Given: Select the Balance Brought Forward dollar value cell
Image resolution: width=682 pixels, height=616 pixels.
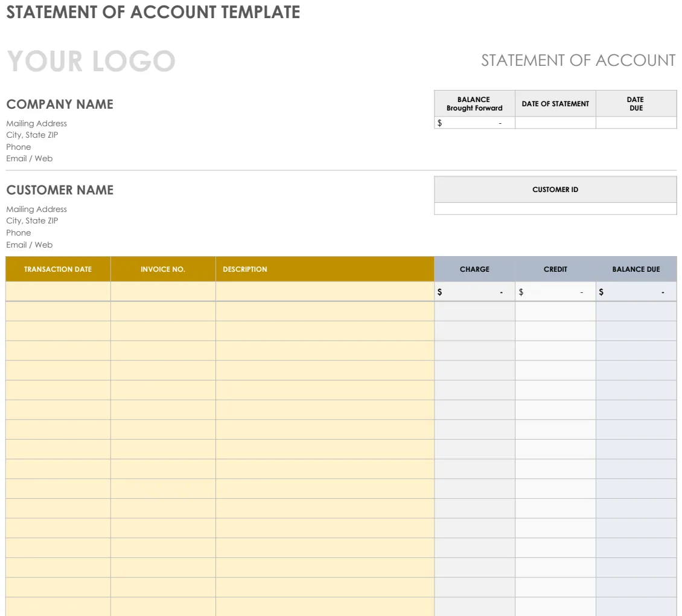Looking at the screenshot, I should [474, 123].
